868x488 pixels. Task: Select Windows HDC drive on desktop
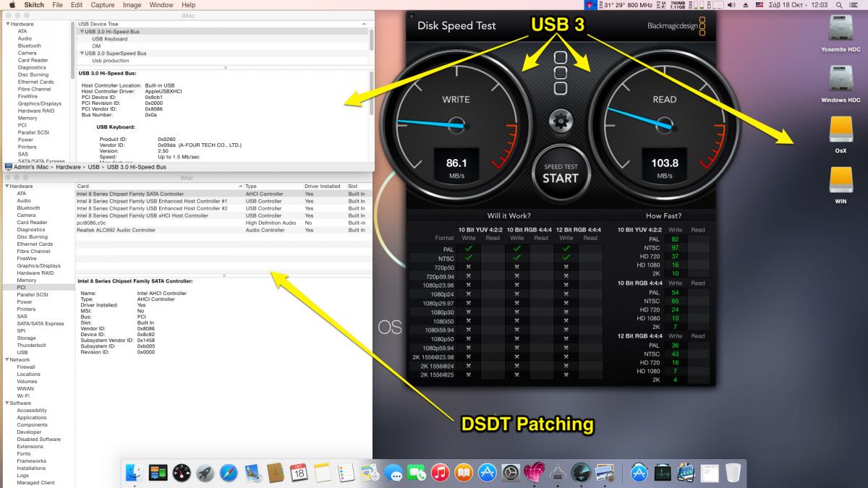click(841, 84)
